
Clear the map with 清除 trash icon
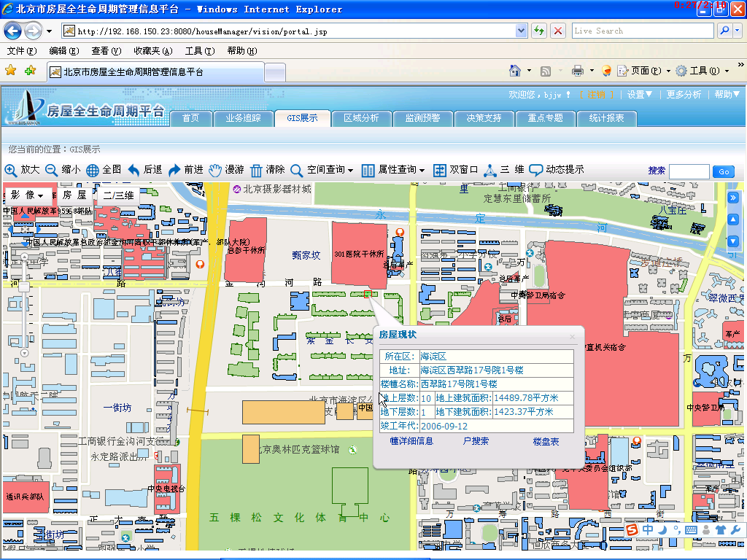(256, 170)
